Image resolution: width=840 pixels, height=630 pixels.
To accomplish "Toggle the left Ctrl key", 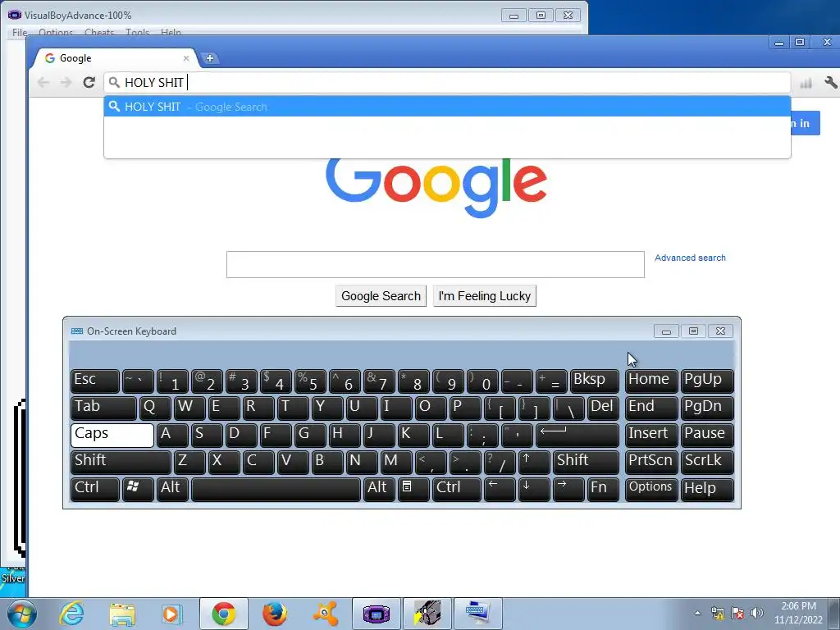I will [x=95, y=489].
